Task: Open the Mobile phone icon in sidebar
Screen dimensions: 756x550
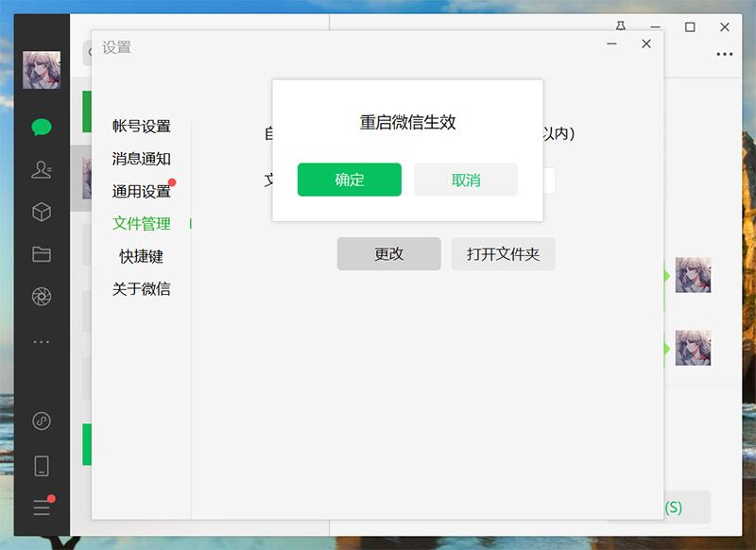Action: click(x=42, y=466)
